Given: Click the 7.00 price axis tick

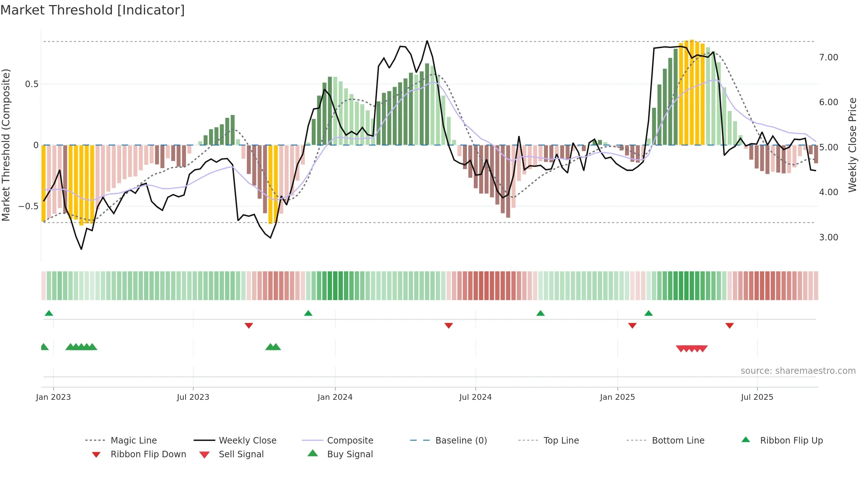Looking at the screenshot, I should point(829,57).
